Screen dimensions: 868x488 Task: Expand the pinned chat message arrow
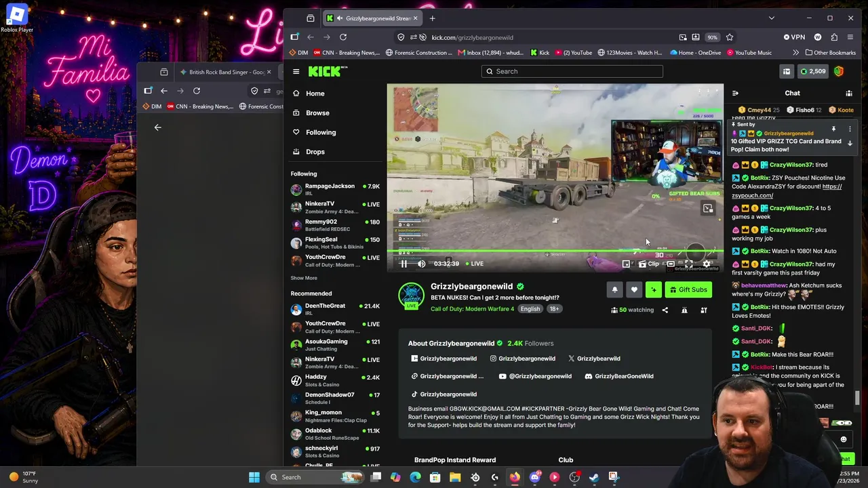pyautogui.click(x=850, y=143)
